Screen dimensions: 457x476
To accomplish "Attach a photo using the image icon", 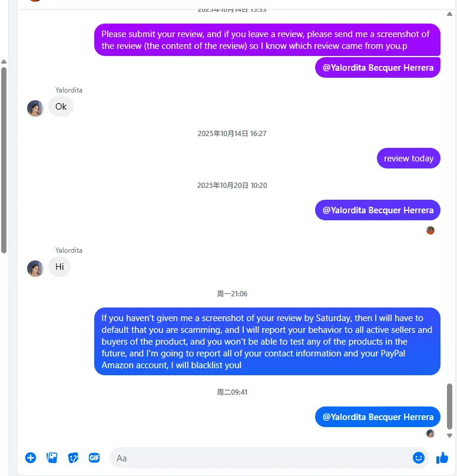I will click(x=52, y=458).
